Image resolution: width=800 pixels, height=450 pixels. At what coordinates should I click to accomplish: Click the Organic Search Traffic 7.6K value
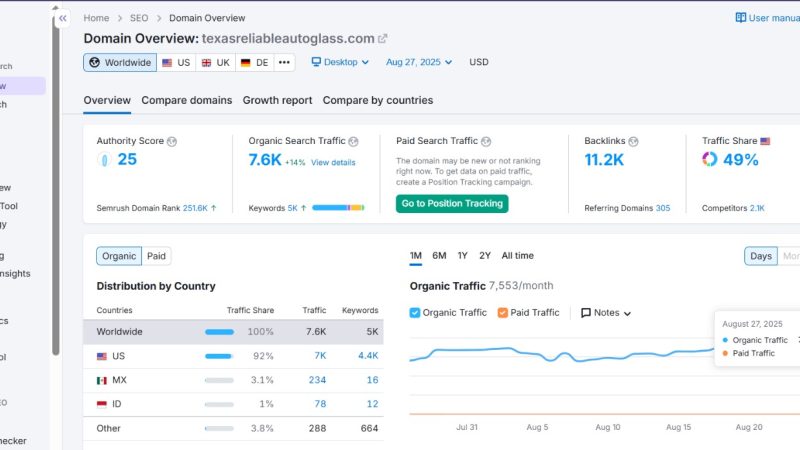click(265, 160)
